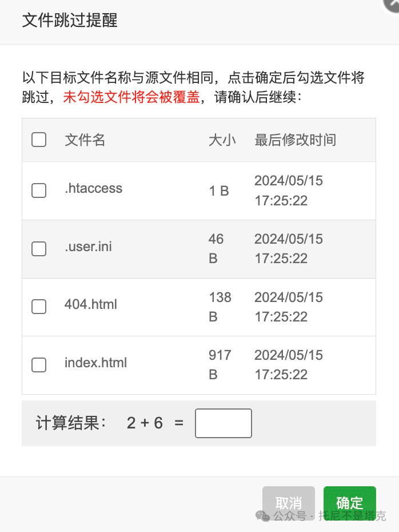This screenshot has width=399, height=532.
Task: Click the 917 B size cell
Action: click(220, 365)
